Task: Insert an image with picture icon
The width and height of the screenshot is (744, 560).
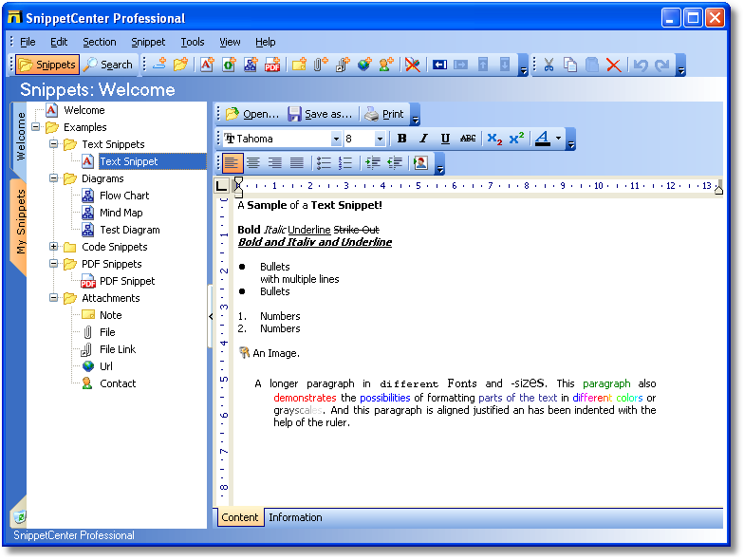Action: [420, 163]
